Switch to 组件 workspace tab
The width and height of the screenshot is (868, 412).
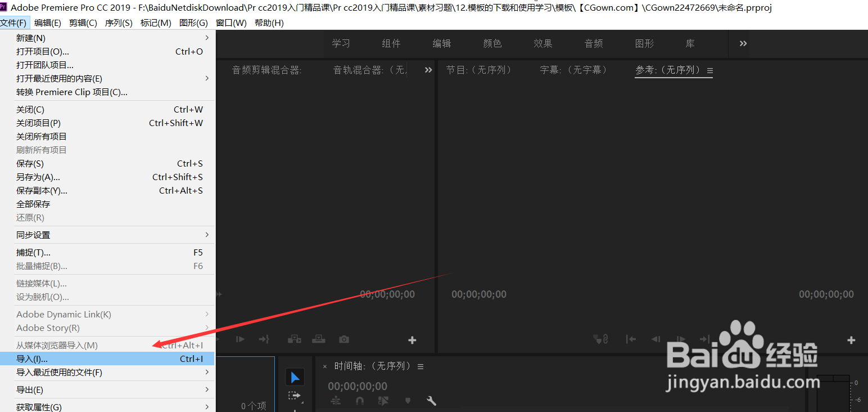click(391, 43)
